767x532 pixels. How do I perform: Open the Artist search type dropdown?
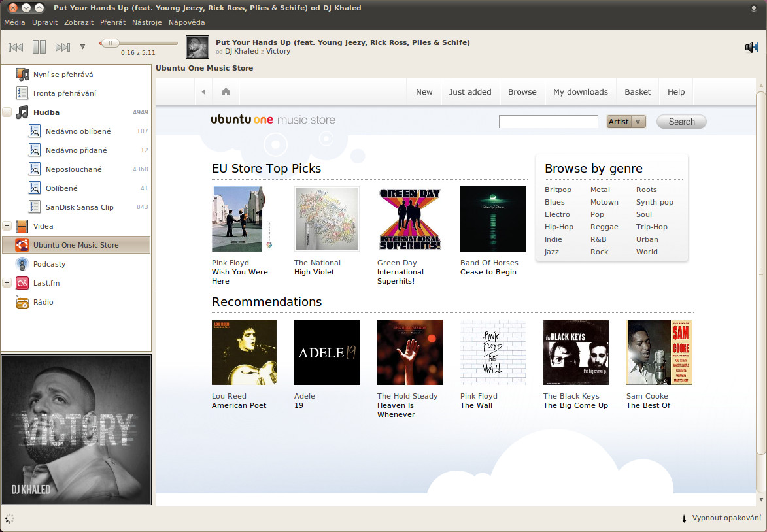[x=626, y=122]
